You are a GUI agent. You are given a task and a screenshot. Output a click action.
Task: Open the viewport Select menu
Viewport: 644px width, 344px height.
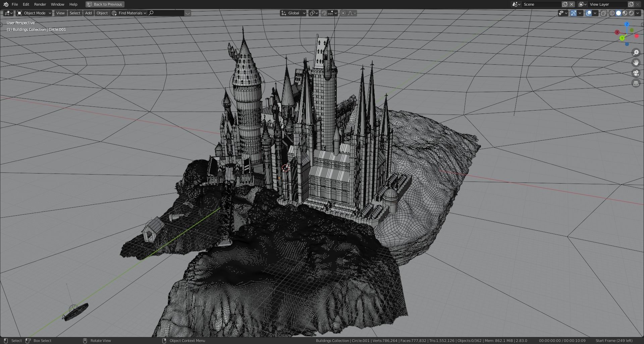click(75, 13)
